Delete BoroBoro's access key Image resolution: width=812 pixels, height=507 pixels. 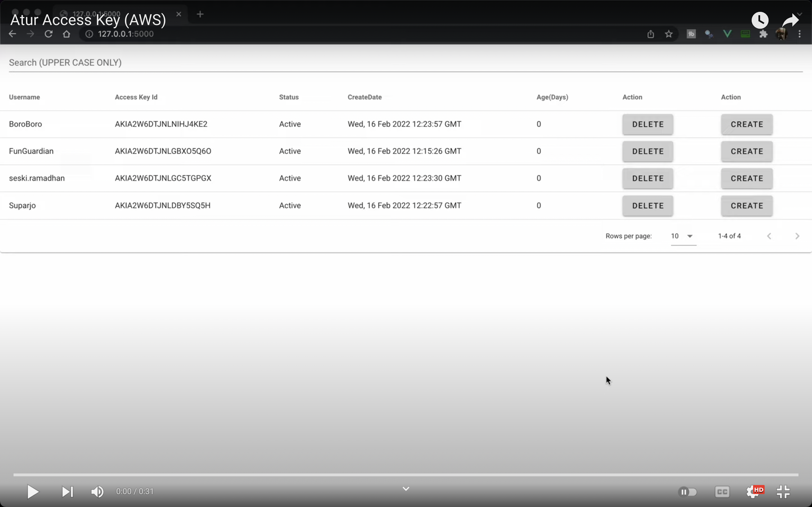[x=647, y=124]
